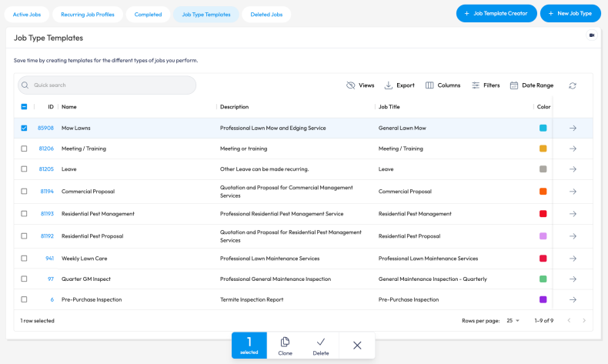The image size is (608, 364).
Task: Switch to the Active Jobs tab
Action: pyautogui.click(x=26, y=15)
